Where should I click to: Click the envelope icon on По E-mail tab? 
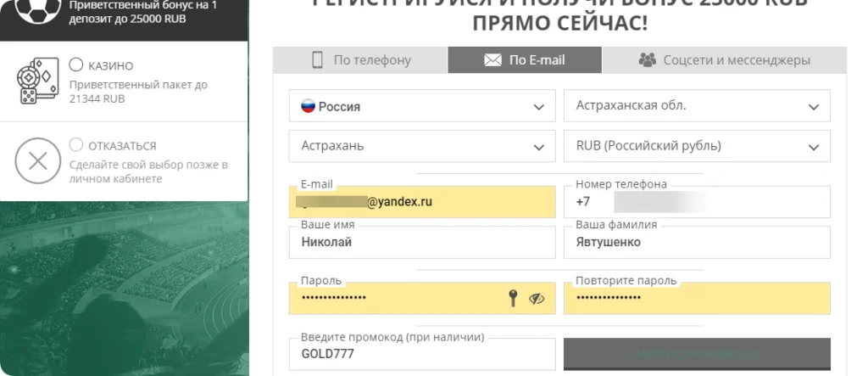click(x=492, y=60)
